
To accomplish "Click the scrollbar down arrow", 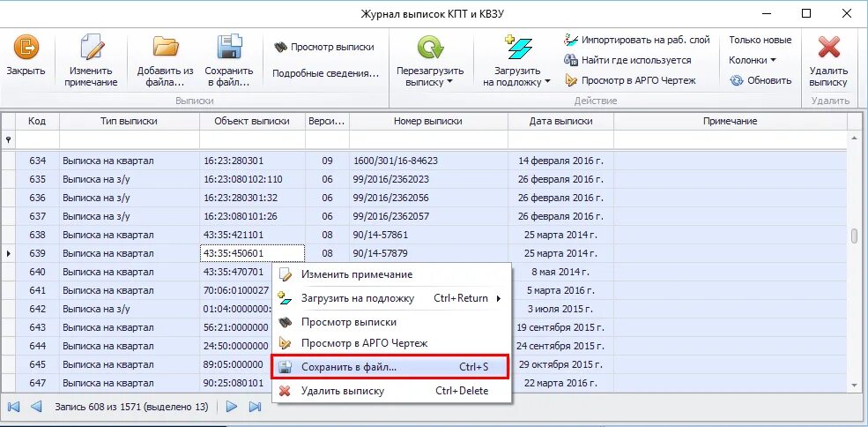I will pos(854,385).
